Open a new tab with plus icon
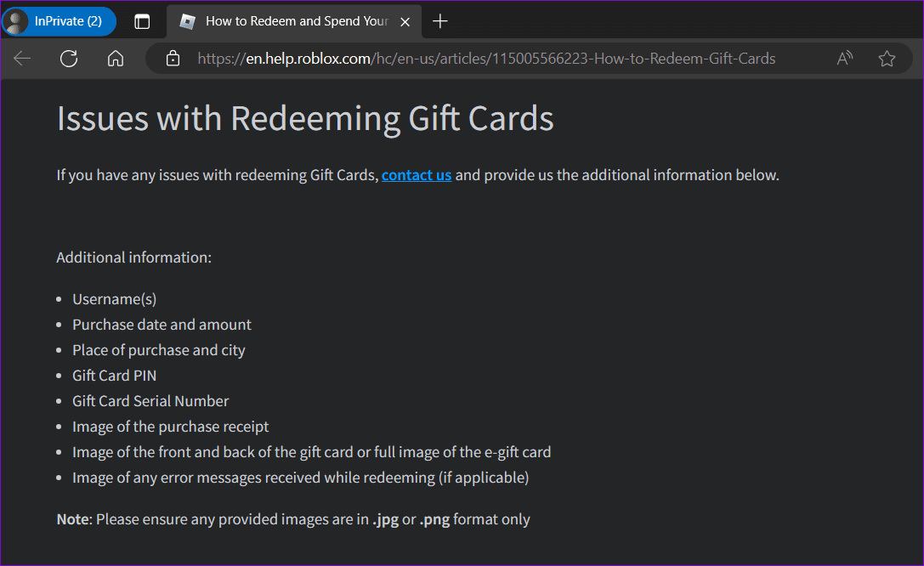This screenshot has width=924, height=566. pyautogui.click(x=440, y=22)
